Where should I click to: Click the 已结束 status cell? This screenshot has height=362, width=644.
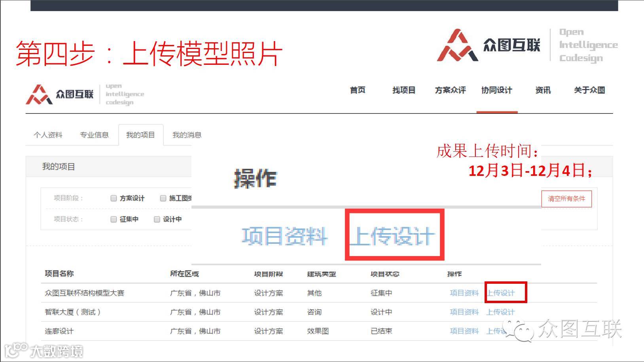coord(381,331)
